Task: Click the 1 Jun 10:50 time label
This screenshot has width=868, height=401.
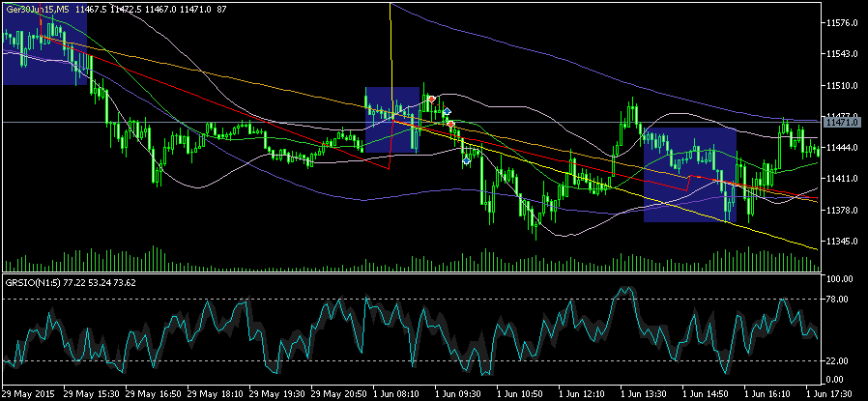Action: [521, 392]
